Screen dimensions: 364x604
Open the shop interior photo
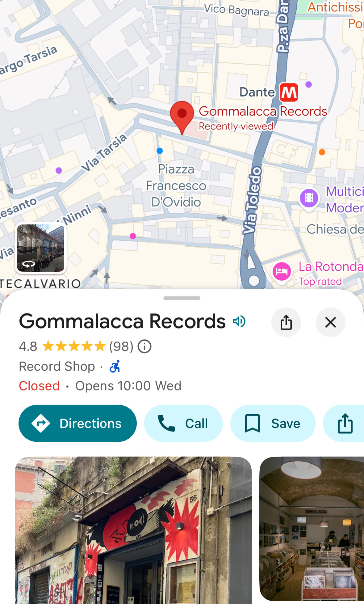[x=312, y=529]
